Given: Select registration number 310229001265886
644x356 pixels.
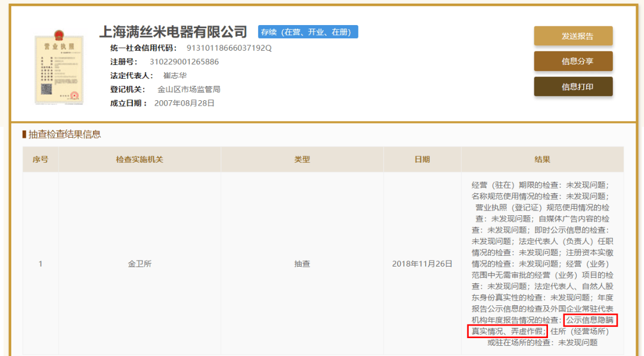Looking at the screenshot, I should (184, 62).
